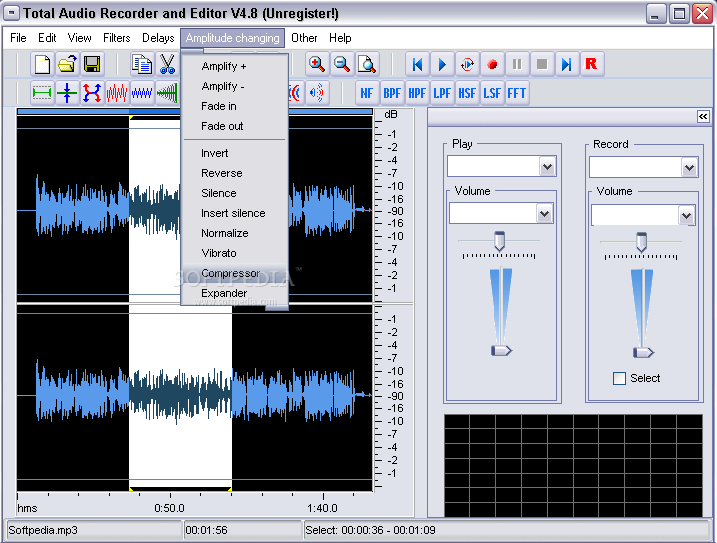
Task: Choose Reverse from the menu
Action: pyautogui.click(x=235, y=173)
